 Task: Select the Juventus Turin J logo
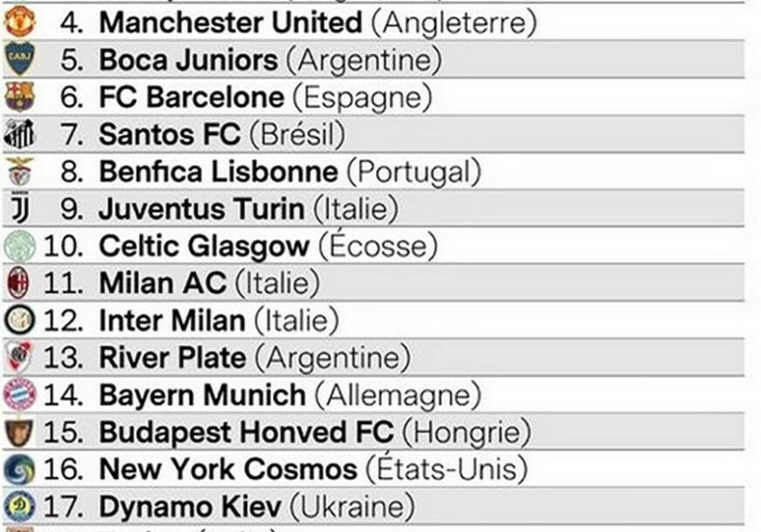coord(19,208)
